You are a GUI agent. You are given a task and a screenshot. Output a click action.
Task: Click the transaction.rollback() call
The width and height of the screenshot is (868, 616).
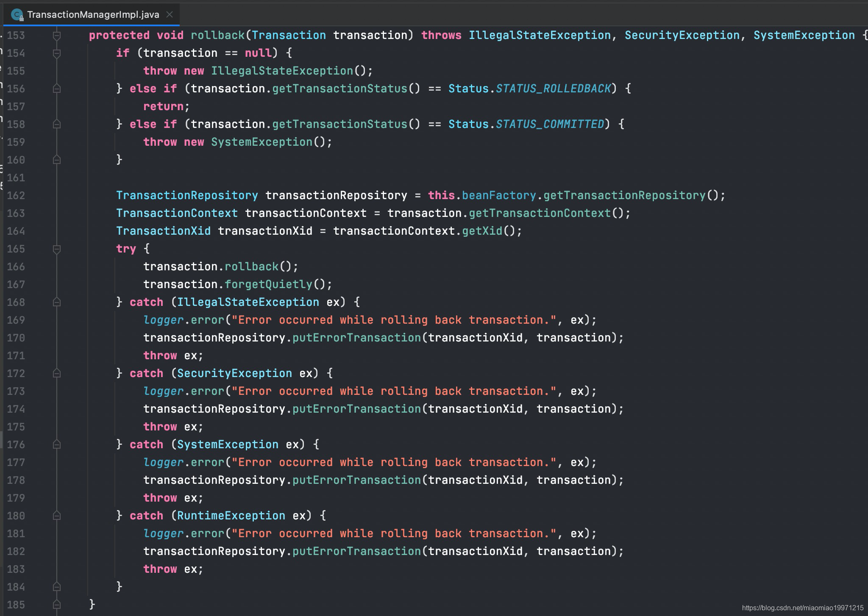(x=217, y=266)
